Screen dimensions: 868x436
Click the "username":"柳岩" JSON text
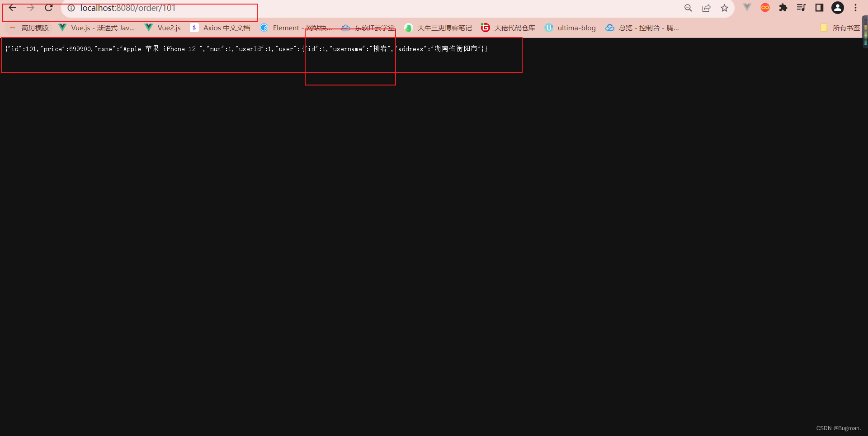point(360,49)
